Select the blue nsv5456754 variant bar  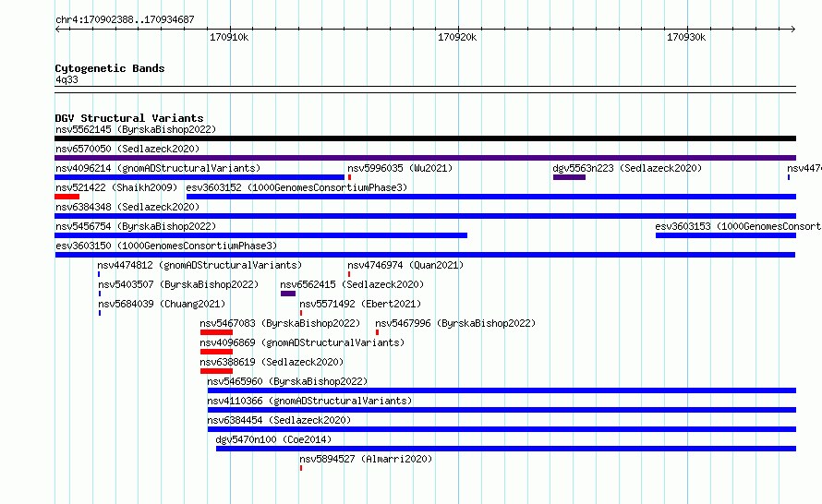[260, 235]
